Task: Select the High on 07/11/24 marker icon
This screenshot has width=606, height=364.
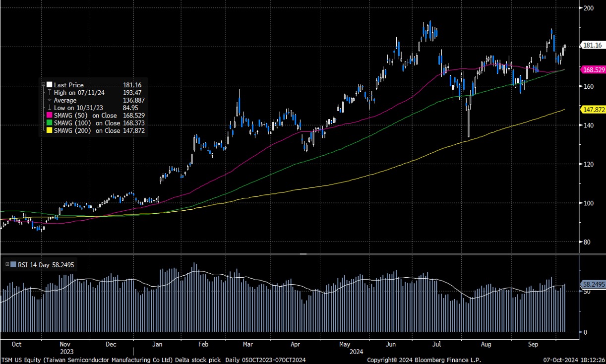Action: pyautogui.click(x=49, y=92)
